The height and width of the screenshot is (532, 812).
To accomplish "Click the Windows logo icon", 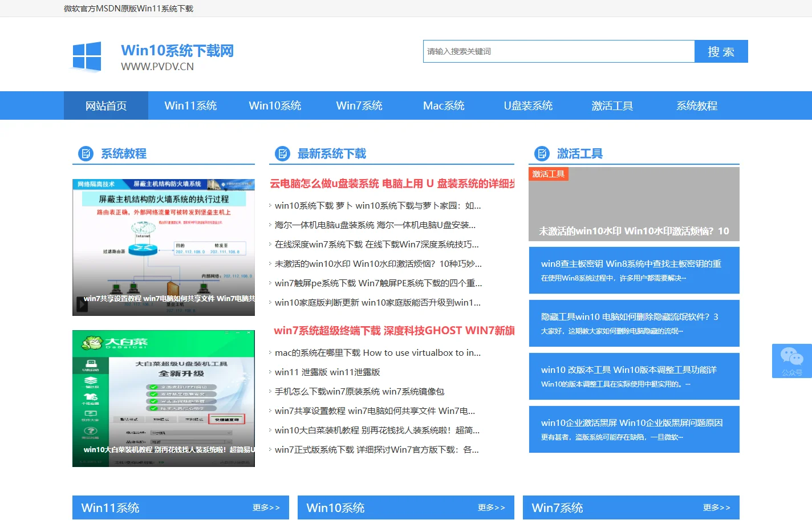I will click(87, 56).
